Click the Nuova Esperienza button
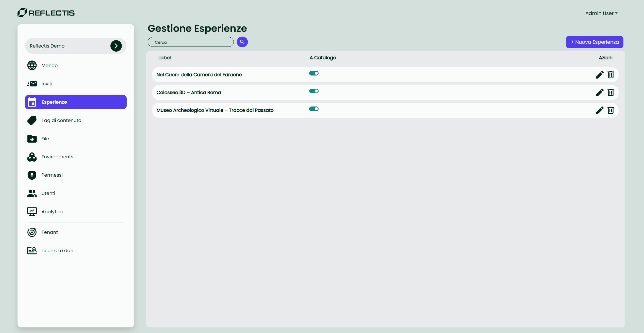644x333 pixels. coord(594,42)
